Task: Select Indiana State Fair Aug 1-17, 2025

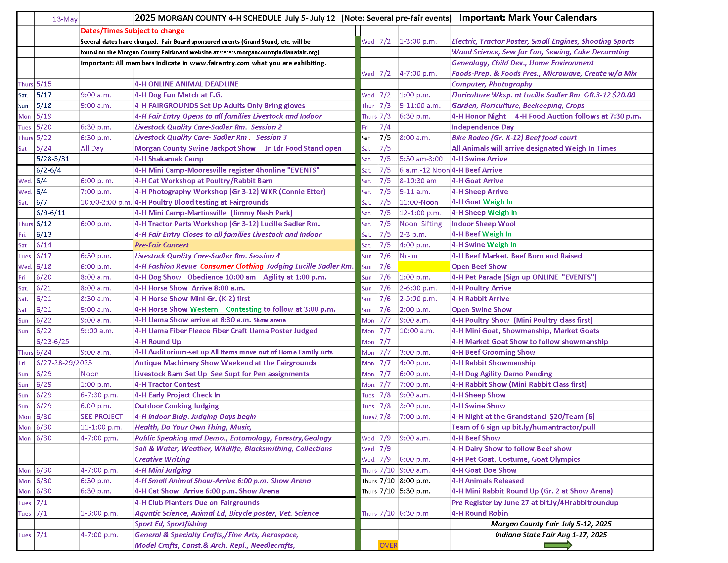Action: [551, 535]
